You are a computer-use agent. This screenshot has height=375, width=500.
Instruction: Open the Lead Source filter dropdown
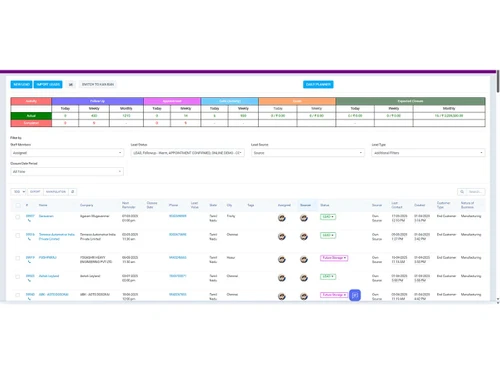[308, 153]
